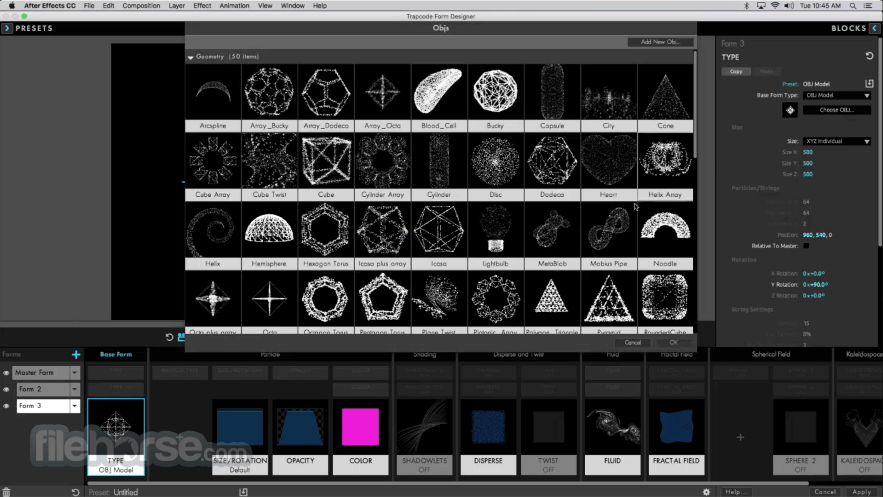Click the Help button
The width and height of the screenshot is (883, 497).
coord(735,492)
